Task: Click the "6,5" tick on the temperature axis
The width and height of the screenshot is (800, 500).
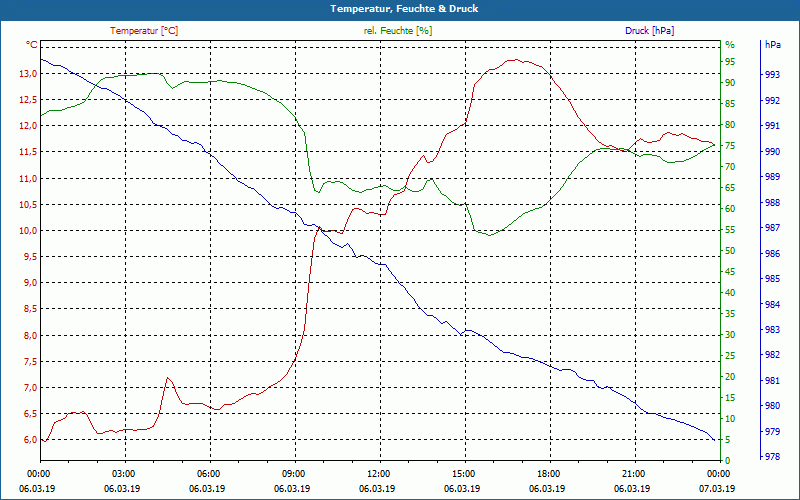Action: pos(30,413)
